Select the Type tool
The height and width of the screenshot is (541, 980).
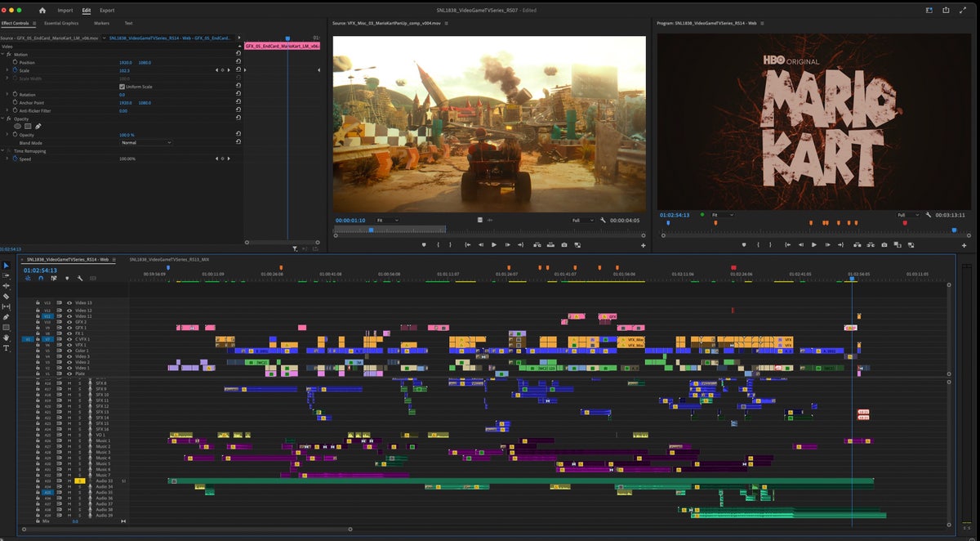point(7,348)
